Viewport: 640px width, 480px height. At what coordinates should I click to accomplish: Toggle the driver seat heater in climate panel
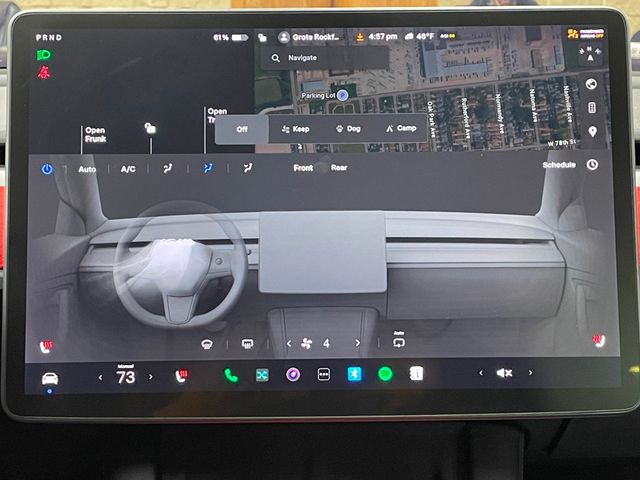[x=46, y=346]
